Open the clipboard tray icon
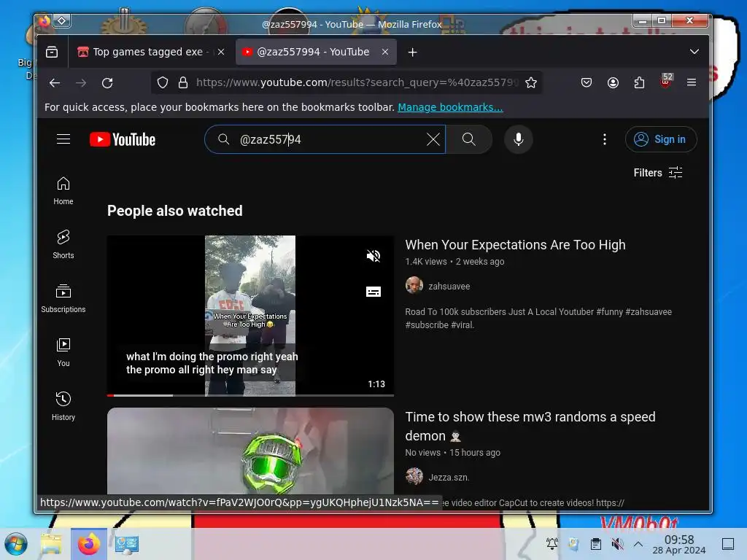Screen dimensions: 747x560 tap(595, 544)
